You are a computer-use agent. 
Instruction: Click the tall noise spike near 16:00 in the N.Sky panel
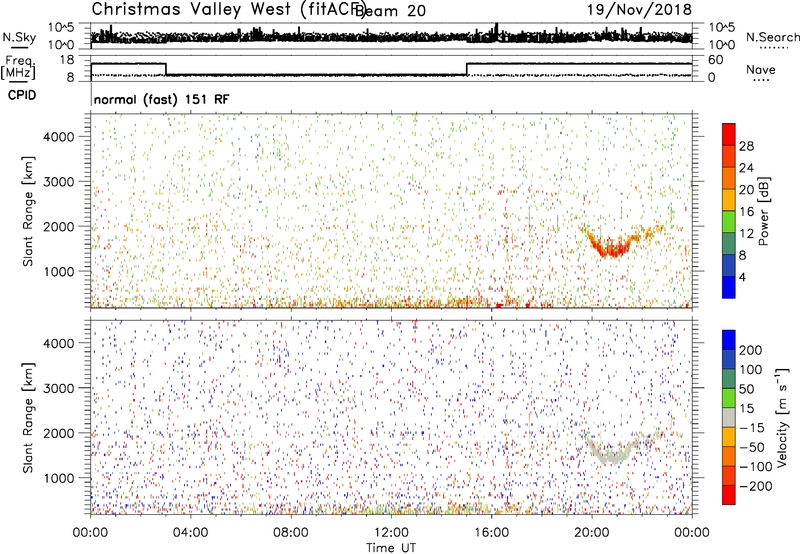[496, 31]
